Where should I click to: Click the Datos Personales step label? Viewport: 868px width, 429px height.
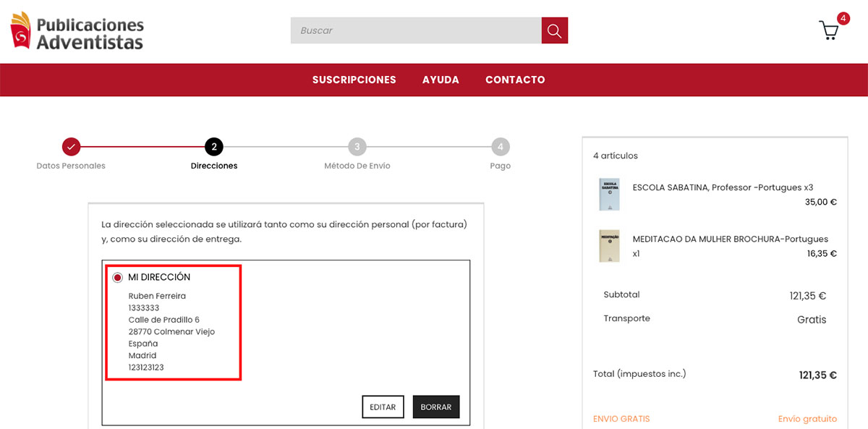(x=71, y=166)
